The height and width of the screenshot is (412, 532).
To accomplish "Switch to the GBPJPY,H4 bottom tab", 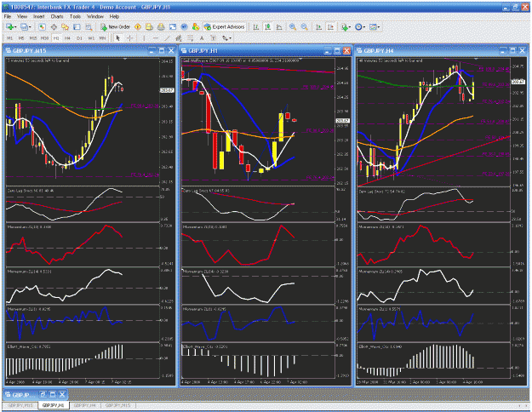I will tap(84, 405).
